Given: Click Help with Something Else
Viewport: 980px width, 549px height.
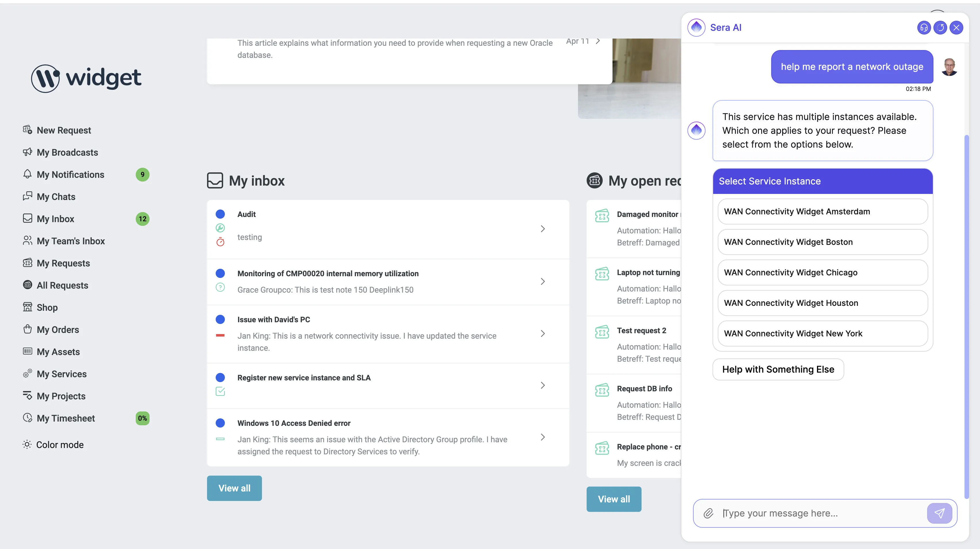Looking at the screenshot, I should click(x=778, y=369).
